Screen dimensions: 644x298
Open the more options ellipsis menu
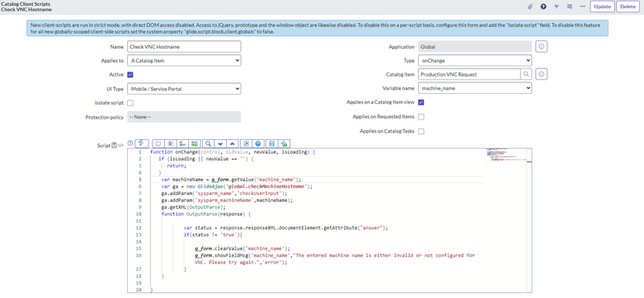(582, 7)
